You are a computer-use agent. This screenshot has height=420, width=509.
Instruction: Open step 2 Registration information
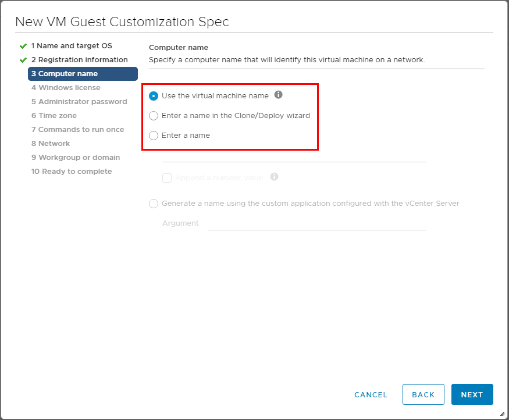pyautogui.click(x=79, y=60)
